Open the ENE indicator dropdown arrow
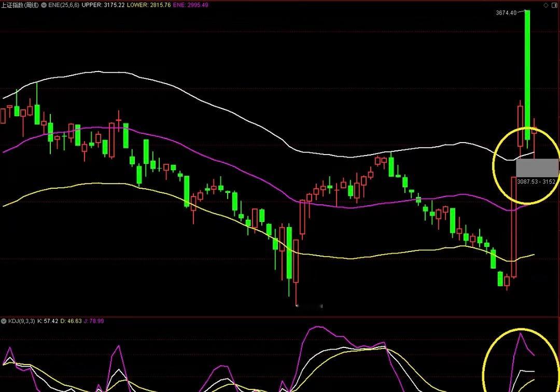 click(44, 5)
